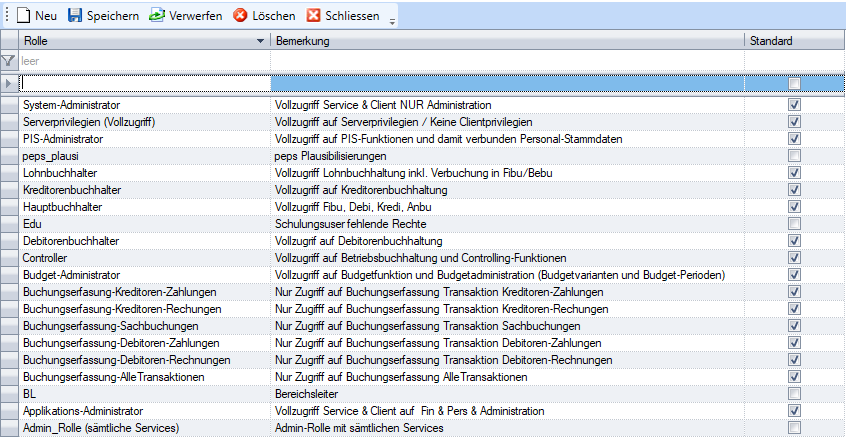Screen dimensions: 846x437
Task: Select Buchungserfassung-Kreditoren-Rechnungen role cell
Action: pos(144,309)
